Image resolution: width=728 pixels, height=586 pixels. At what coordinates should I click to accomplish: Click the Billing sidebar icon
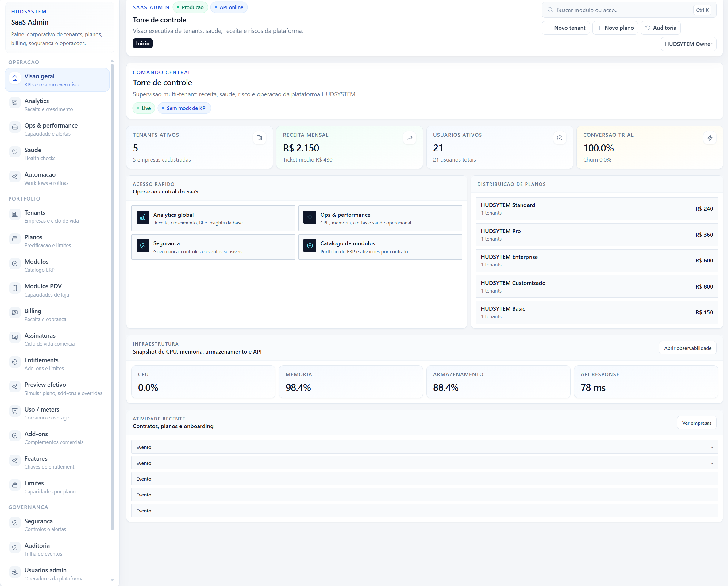coord(15,312)
